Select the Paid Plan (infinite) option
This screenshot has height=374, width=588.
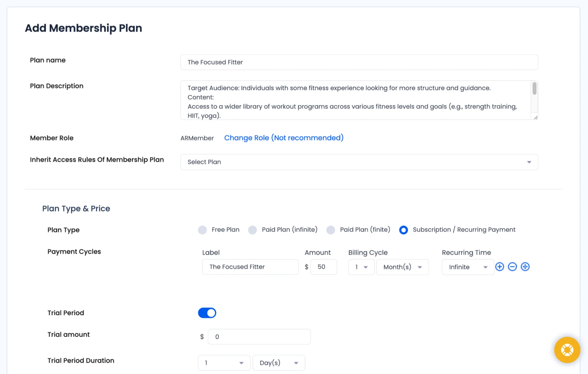[253, 230]
